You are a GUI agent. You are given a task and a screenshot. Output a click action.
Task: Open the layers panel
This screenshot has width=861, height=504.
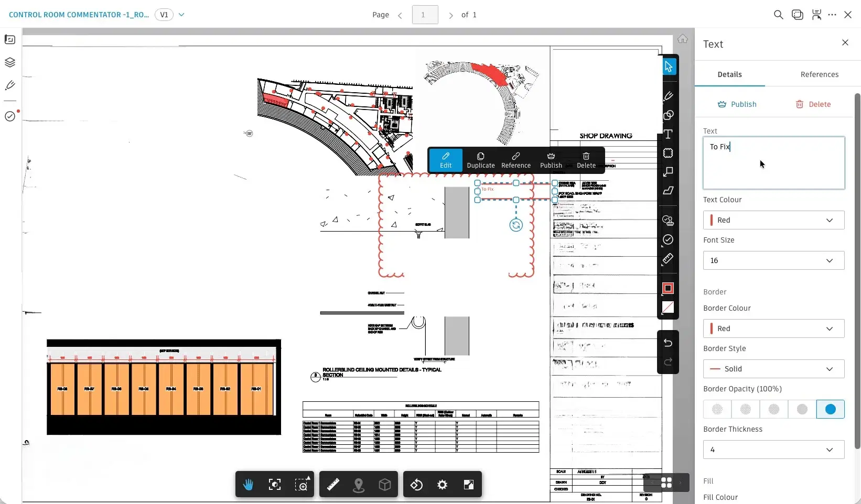10,62
